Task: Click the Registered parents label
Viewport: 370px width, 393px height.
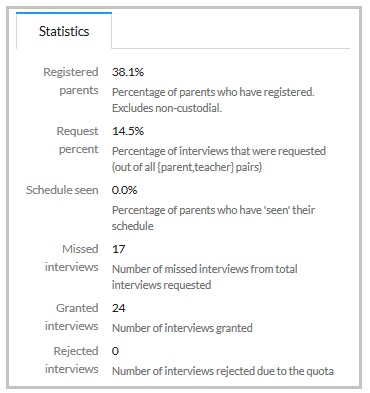Action: point(71,81)
